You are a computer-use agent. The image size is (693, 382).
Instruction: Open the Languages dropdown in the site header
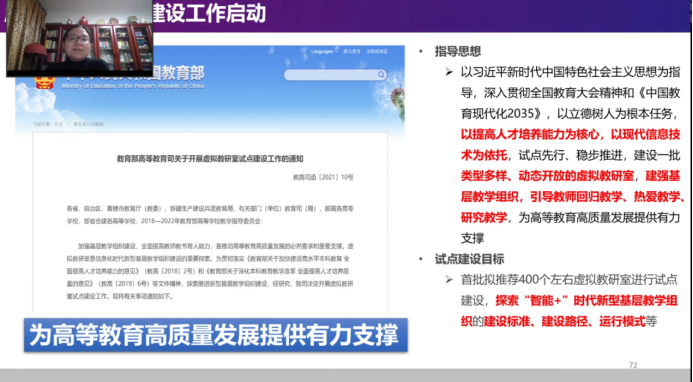coord(322,52)
